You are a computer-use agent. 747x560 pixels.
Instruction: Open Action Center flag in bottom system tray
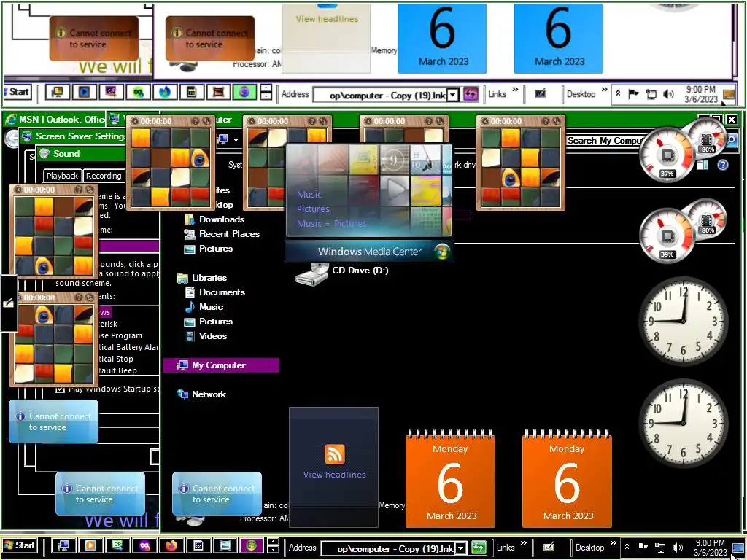point(642,547)
